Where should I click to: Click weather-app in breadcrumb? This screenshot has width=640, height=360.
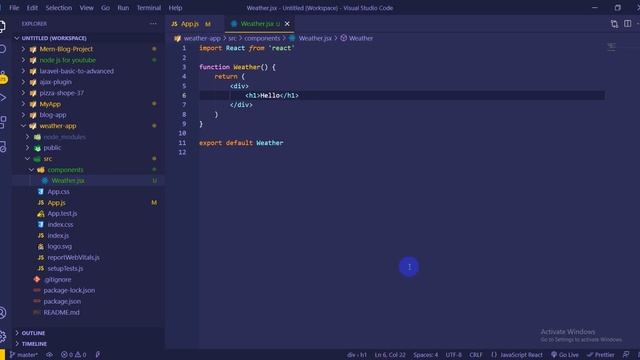click(x=202, y=38)
